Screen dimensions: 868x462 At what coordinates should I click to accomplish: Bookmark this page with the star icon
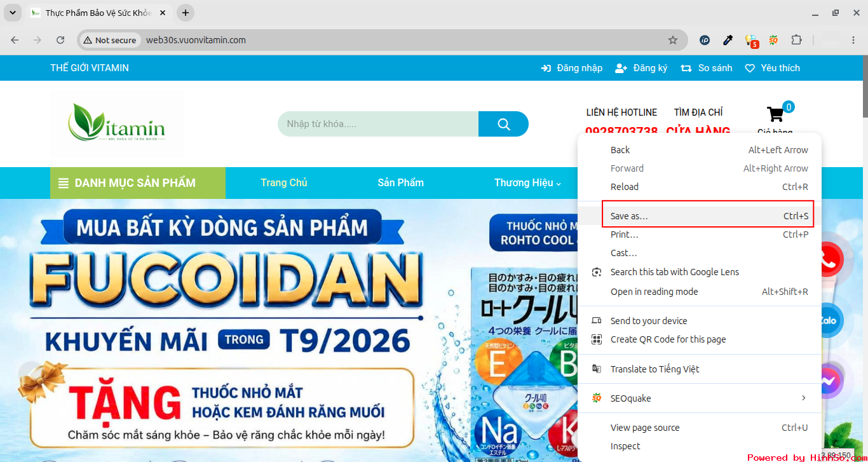tap(673, 40)
